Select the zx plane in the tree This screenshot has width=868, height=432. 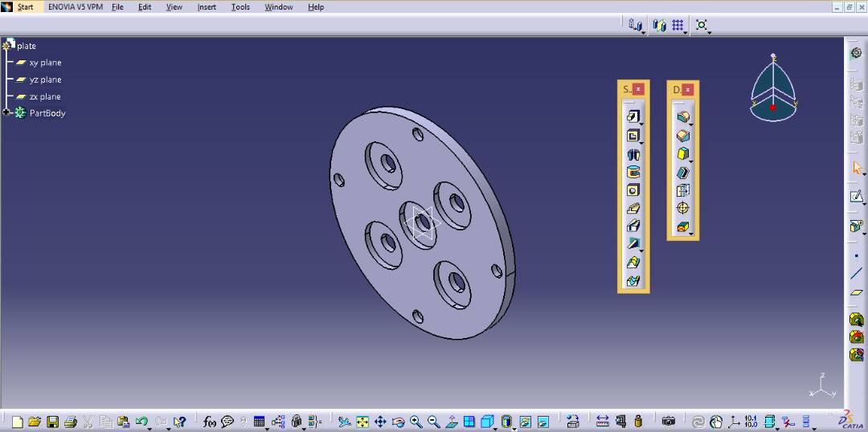(45, 96)
